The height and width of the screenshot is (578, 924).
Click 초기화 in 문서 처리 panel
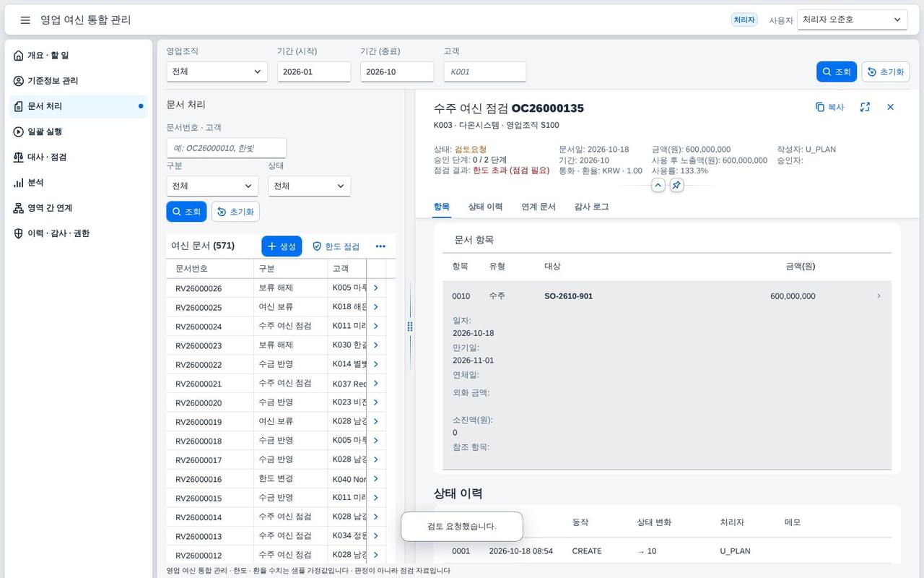click(x=235, y=212)
